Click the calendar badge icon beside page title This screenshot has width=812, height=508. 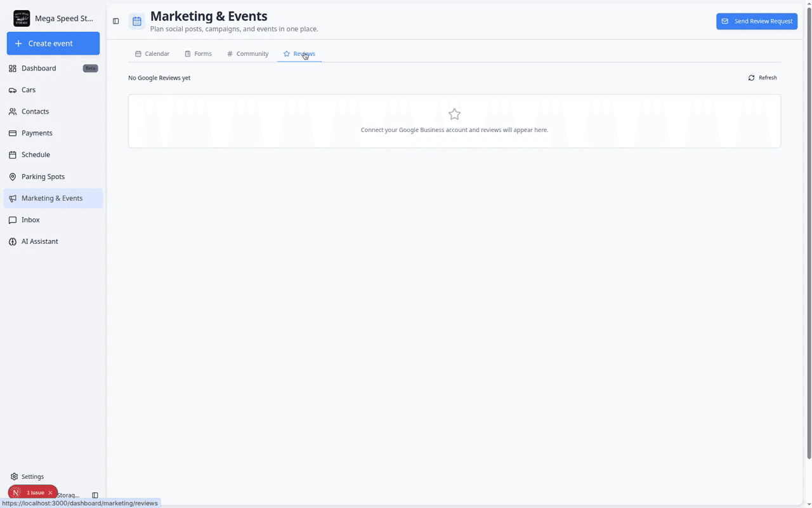136,21
